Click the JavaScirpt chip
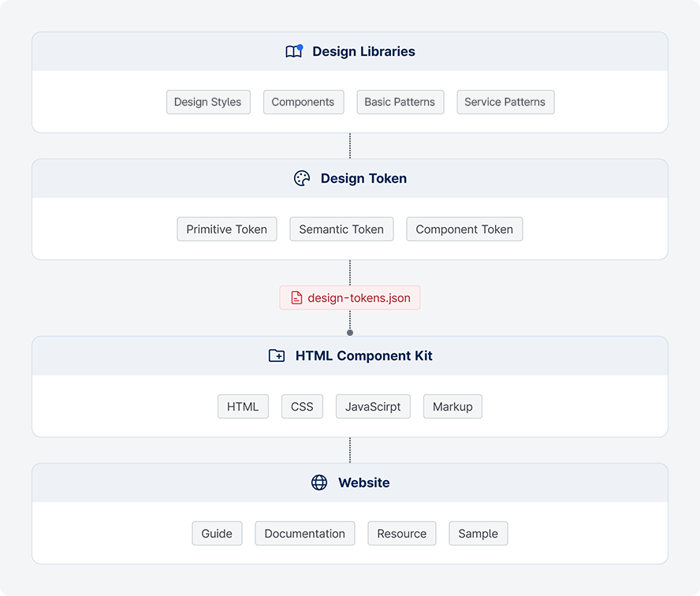This screenshot has height=596, width=700. tap(373, 407)
